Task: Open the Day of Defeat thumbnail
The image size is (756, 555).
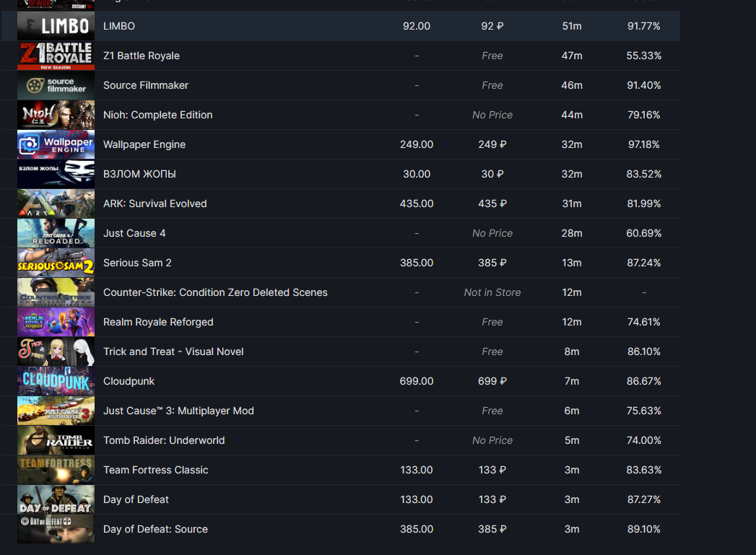Action: pos(56,499)
